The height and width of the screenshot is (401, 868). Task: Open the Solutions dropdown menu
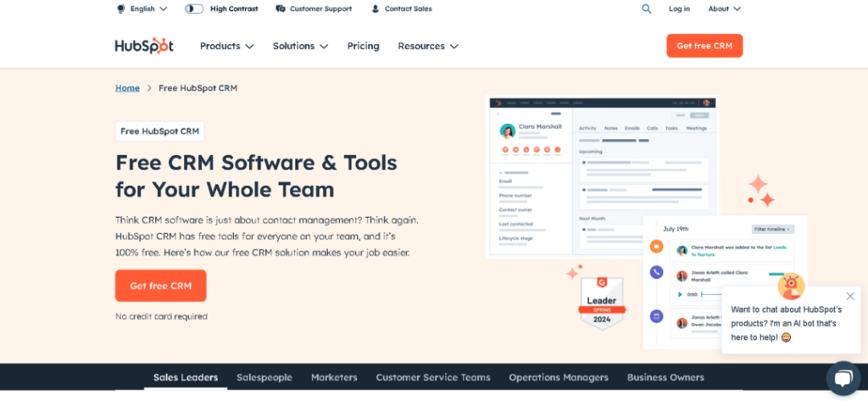pos(300,46)
